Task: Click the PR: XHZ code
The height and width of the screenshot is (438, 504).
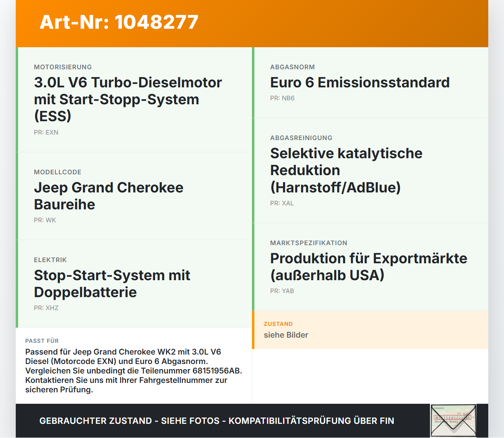Action: (x=46, y=308)
